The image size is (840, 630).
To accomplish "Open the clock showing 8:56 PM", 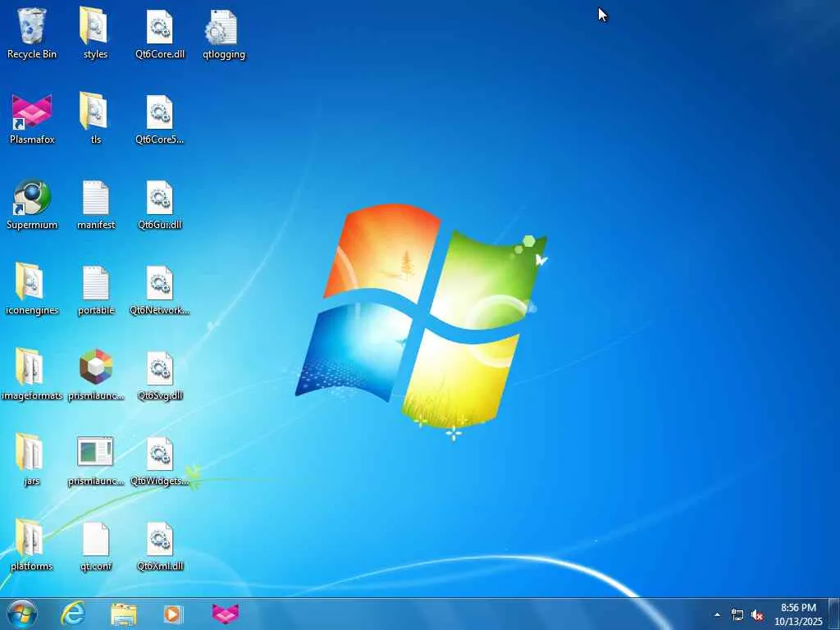I will (x=798, y=614).
